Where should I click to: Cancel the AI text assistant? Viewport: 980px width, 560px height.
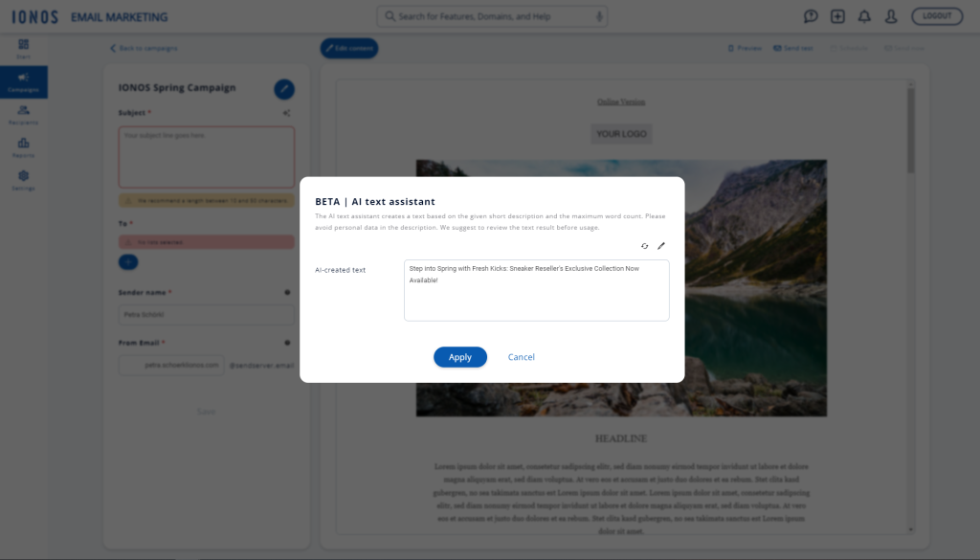click(x=522, y=356)
